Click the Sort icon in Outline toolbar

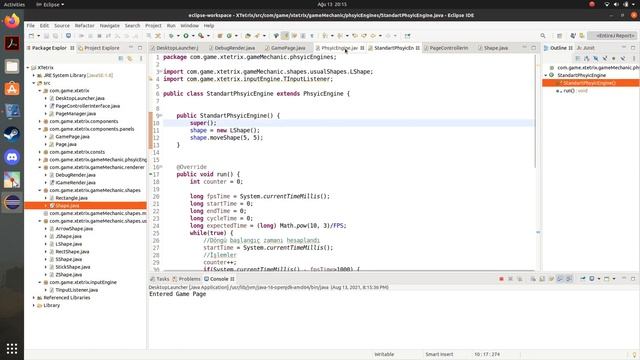(587, 58)
